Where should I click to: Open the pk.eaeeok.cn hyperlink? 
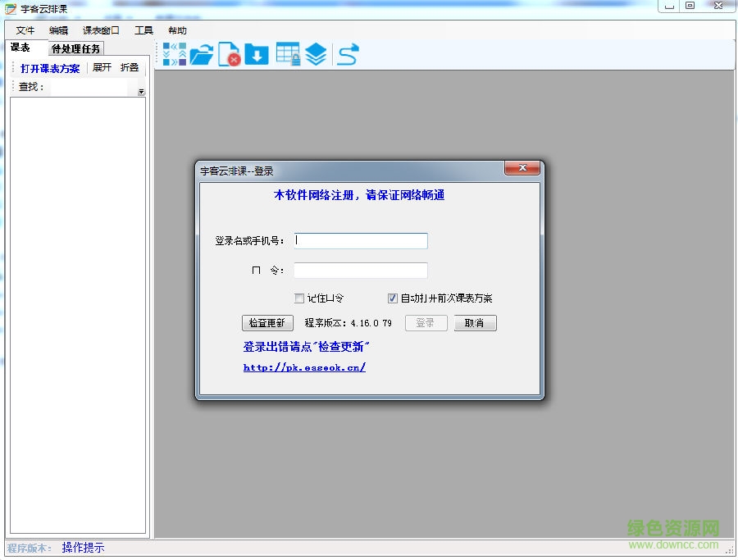tap(304, 367)
